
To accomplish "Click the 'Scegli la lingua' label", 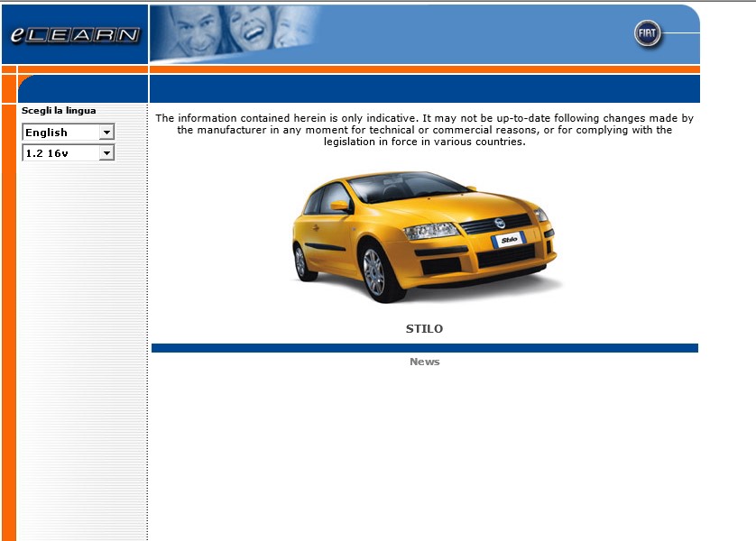I will (59, 111).
